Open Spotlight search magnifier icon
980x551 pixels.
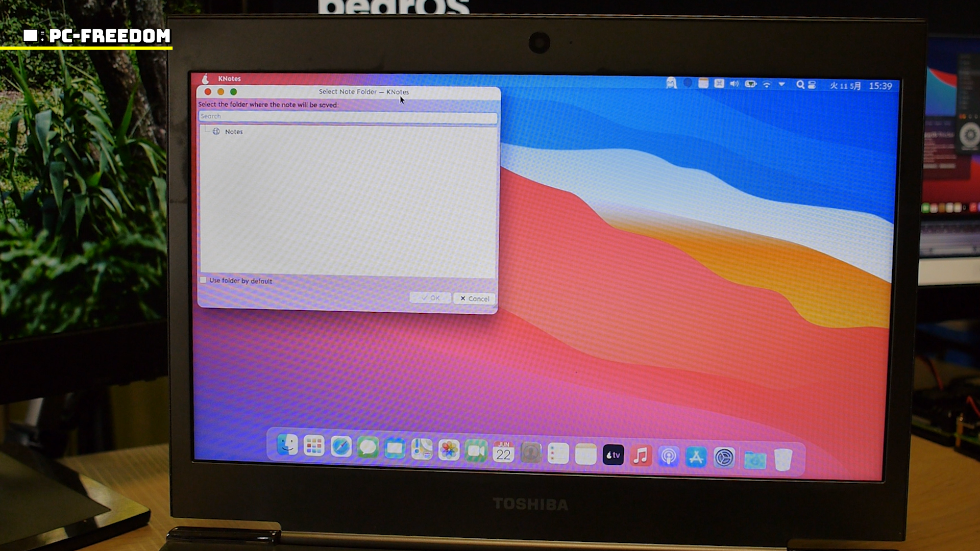pyautogui.click(x=800, y=85)
